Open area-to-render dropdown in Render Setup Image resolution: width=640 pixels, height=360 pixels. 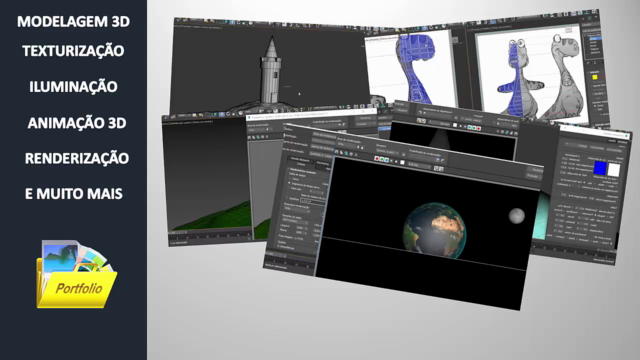click(297, 210)
